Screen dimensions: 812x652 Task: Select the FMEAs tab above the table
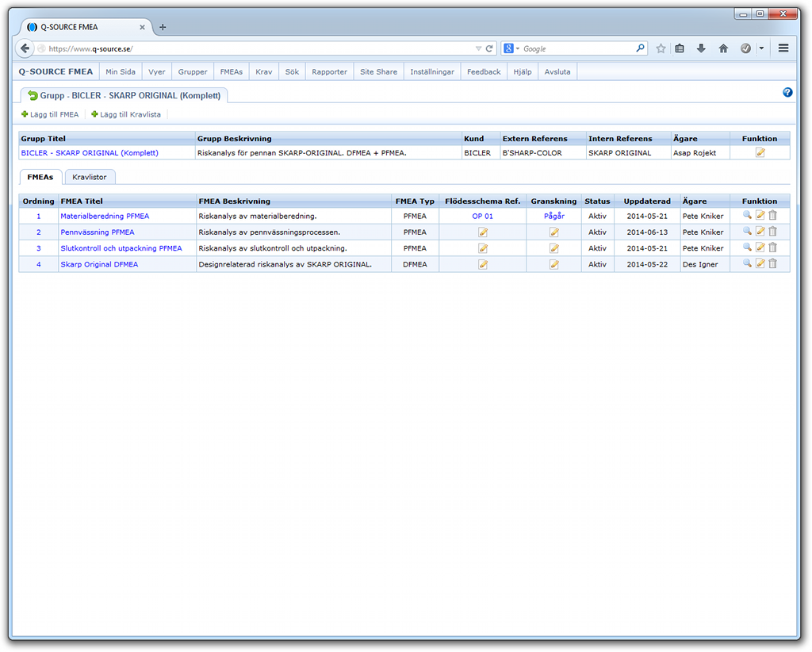40,177
